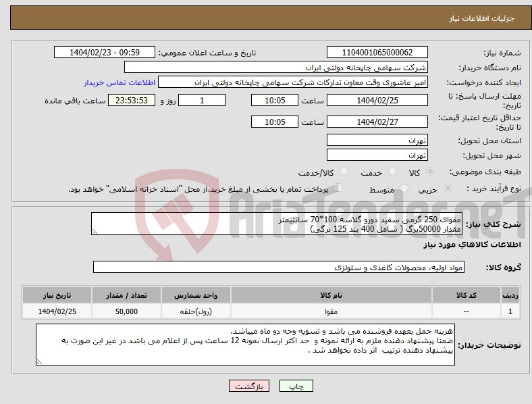Click the 50,000 quantity cell

[126, 311]
